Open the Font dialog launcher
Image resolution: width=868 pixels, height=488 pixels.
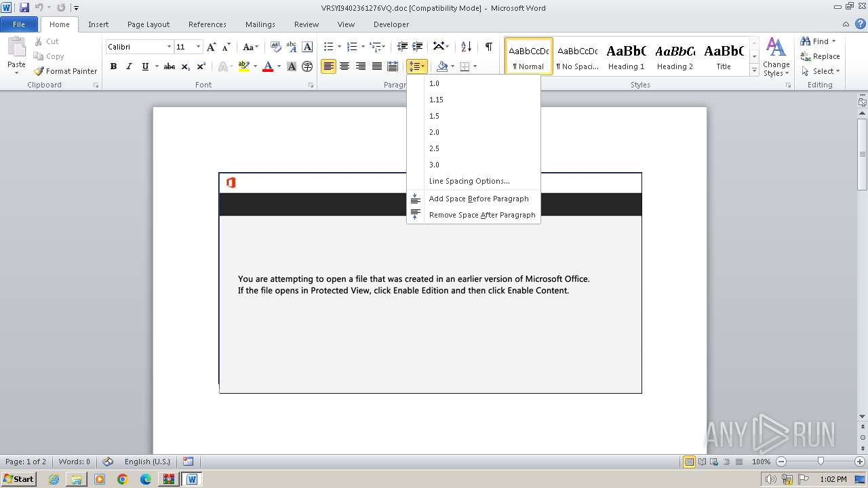click(311, 85)
